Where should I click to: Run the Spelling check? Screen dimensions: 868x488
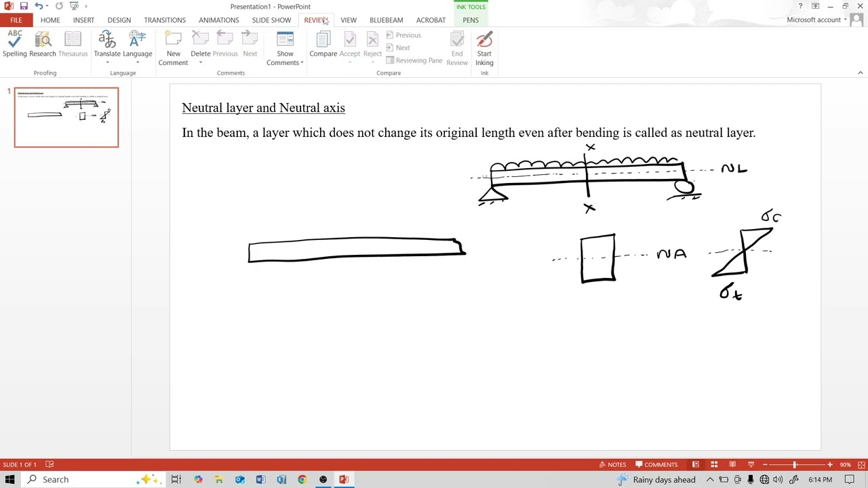coord(14,45)
